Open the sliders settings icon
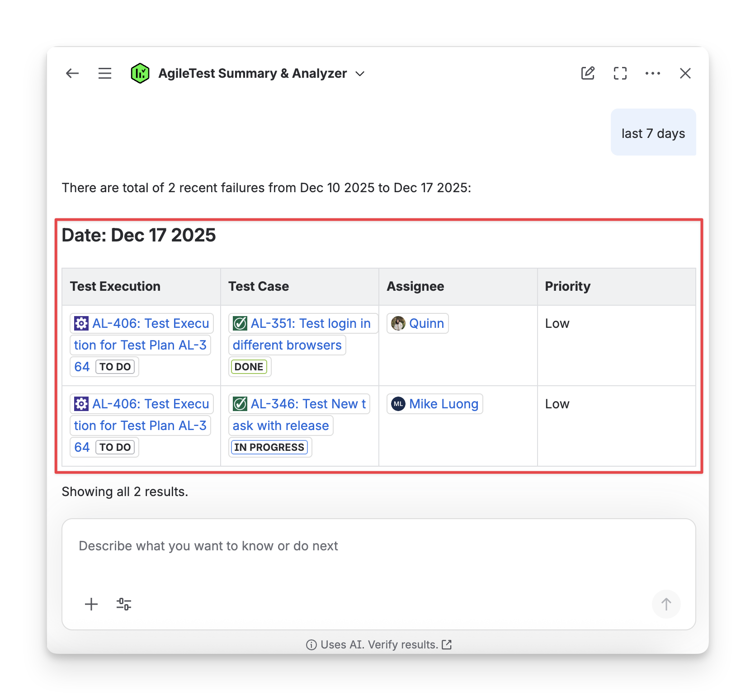 [x=124, y=604]
